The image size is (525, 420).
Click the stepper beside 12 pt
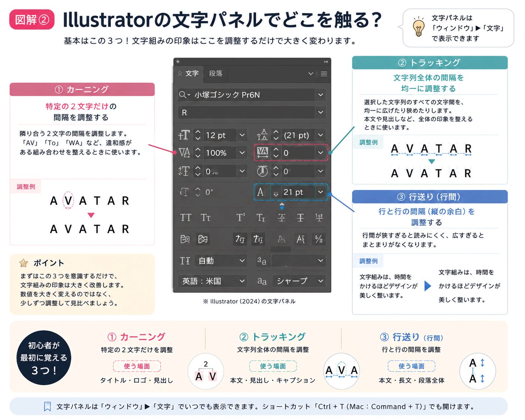tap(198, 135)
